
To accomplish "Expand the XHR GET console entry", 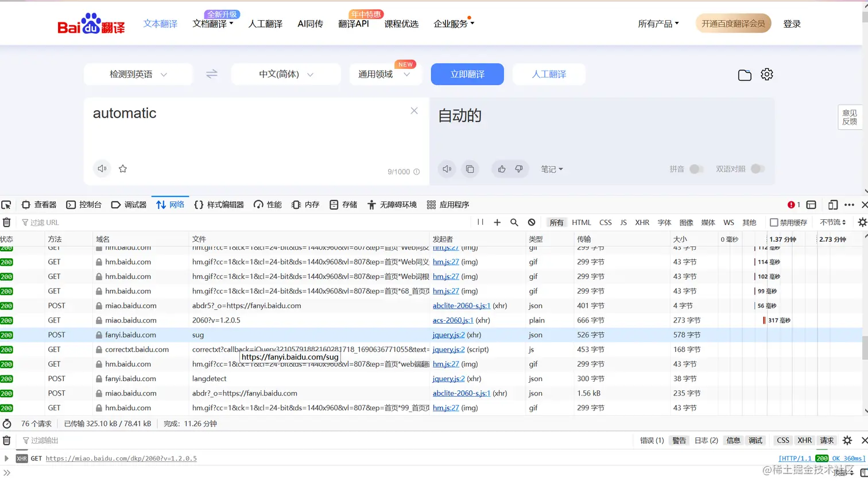I will (x=6, y=458).
